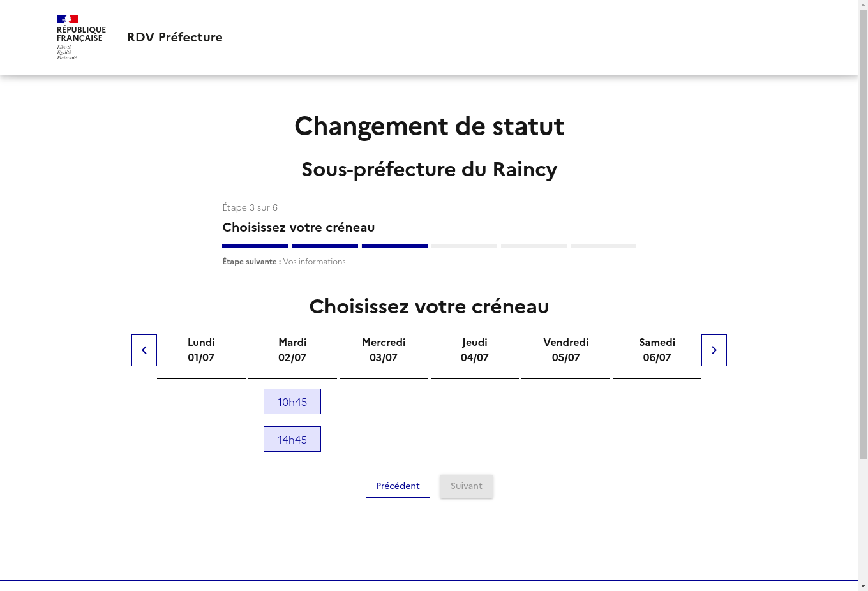Screen dimensions: 868x591
Task: Go to the previous week of slots
Action: tap(144, 350)
